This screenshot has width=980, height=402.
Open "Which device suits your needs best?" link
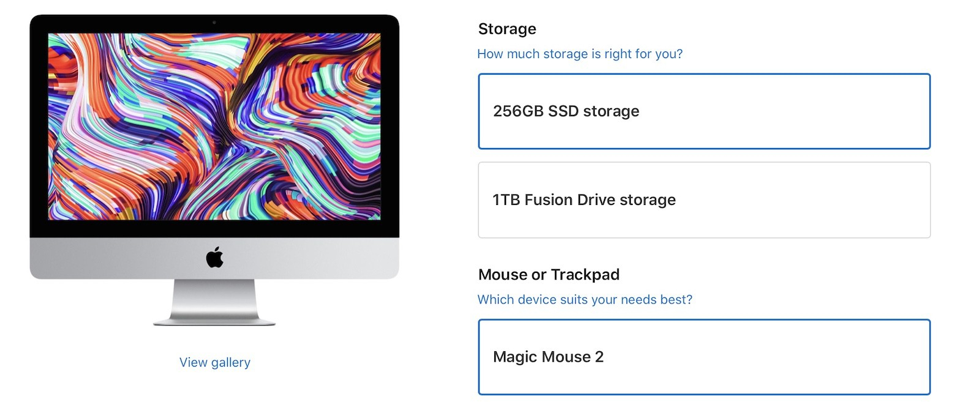tap(584, 299)
